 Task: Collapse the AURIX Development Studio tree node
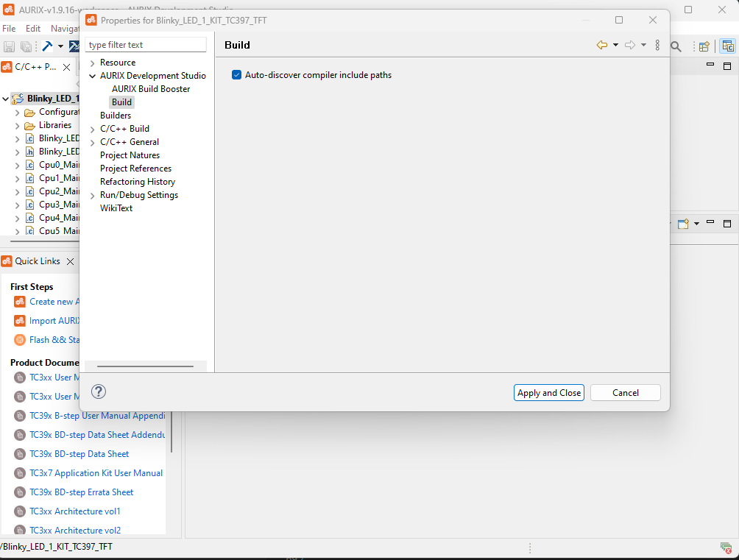point(92,75)
